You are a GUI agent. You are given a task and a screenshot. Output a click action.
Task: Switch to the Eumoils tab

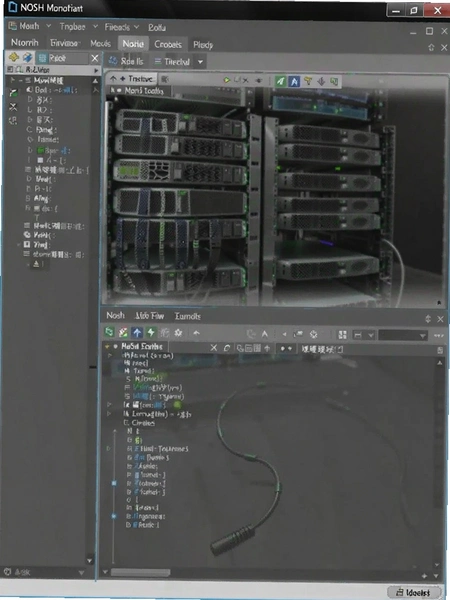pos(188,316)
